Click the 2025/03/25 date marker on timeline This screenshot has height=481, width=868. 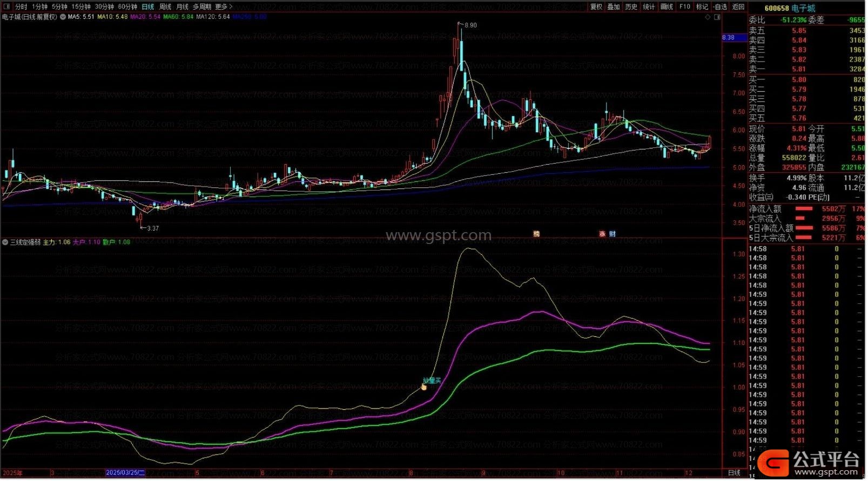point(125,473)
